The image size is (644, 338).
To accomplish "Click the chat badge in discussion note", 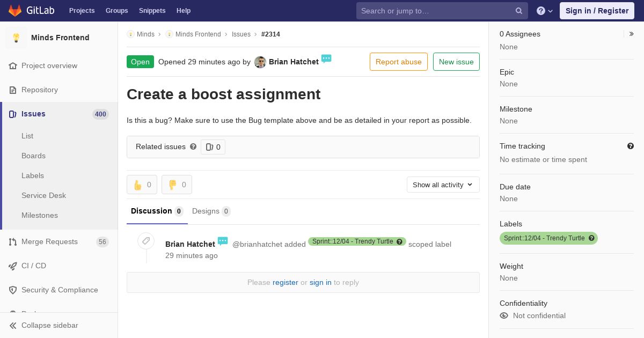I will [x=223, y=241].
